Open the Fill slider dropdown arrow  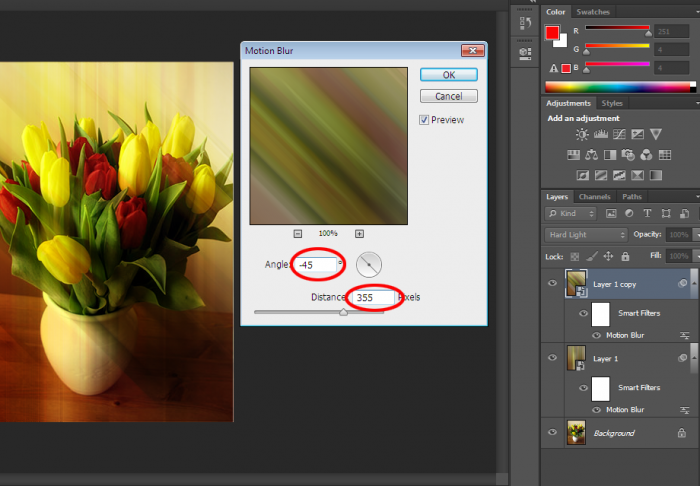(x=696, y=256)
